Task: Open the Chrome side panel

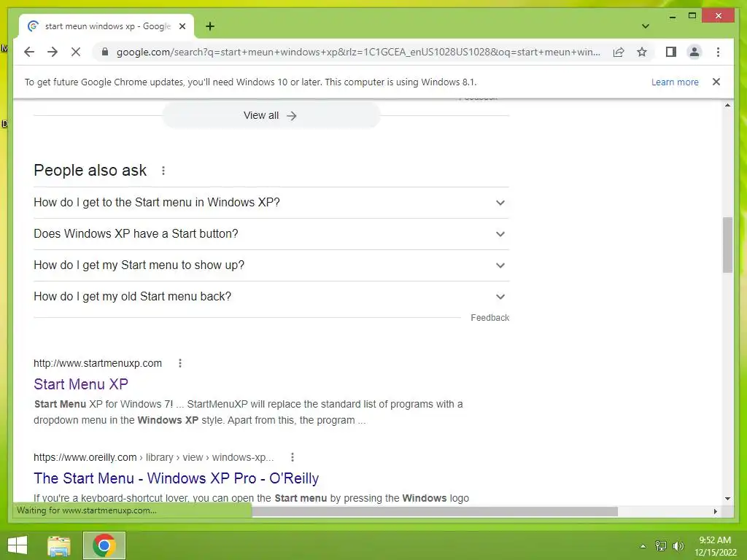Action: pos(671,52)
